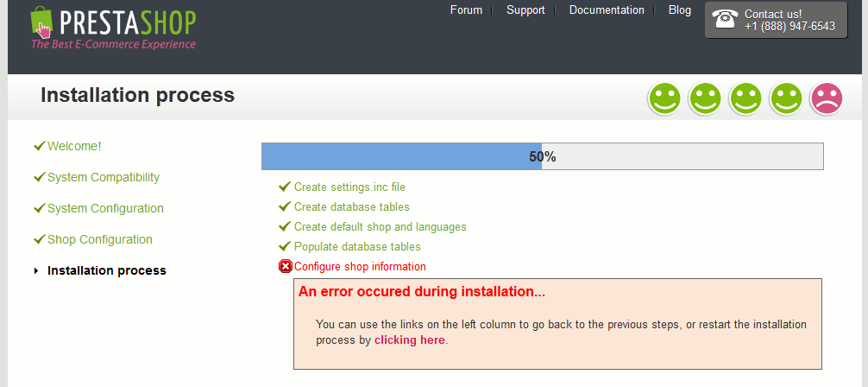Click the red error icon beside Configure shop information

(x=285, y=267)
